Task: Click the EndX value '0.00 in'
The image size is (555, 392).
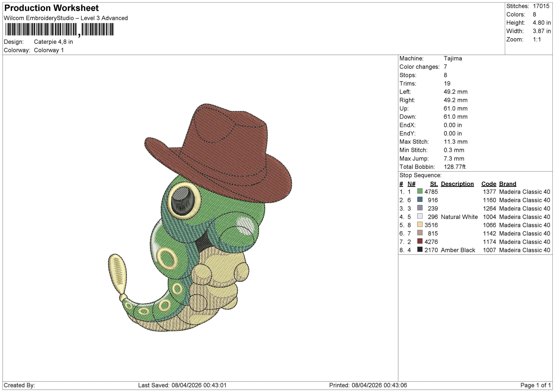Action: pyautogui.click(x=453, y=125)
